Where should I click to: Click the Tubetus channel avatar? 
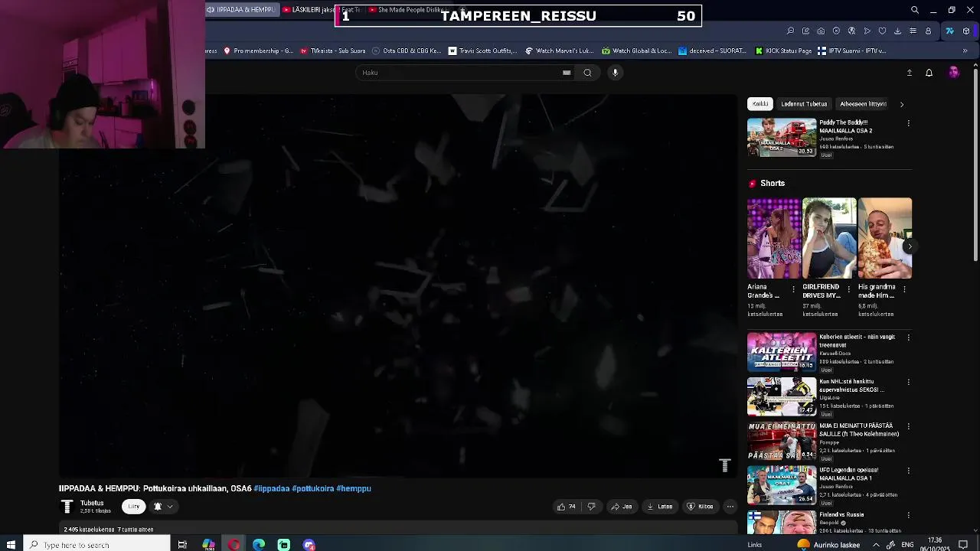[67, 507]
